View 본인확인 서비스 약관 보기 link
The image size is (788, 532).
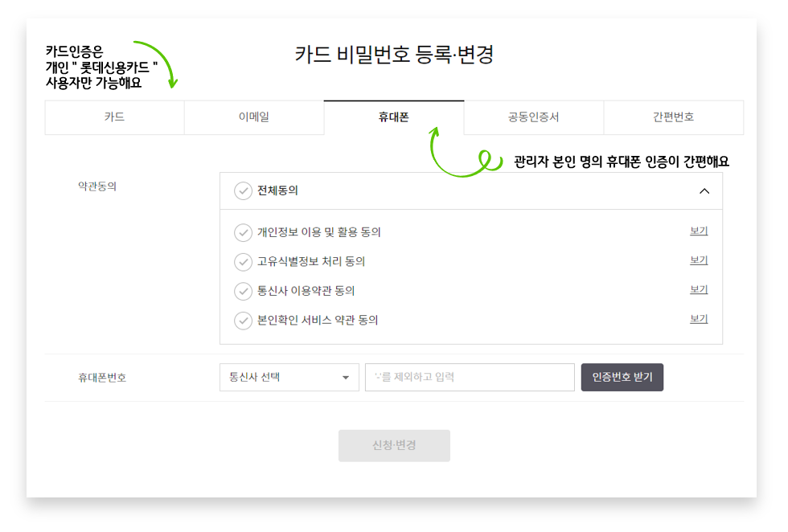[x=699, y=319]
